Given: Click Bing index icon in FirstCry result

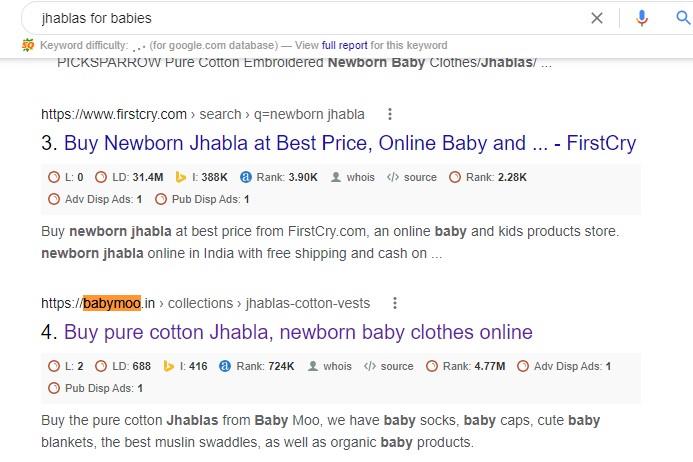Looking at the screenshot, I should [181, 177].
